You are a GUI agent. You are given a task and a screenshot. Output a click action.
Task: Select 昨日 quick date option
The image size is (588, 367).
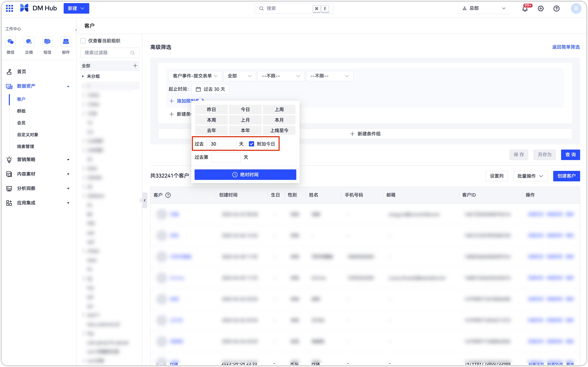click(x=211, y=110)
